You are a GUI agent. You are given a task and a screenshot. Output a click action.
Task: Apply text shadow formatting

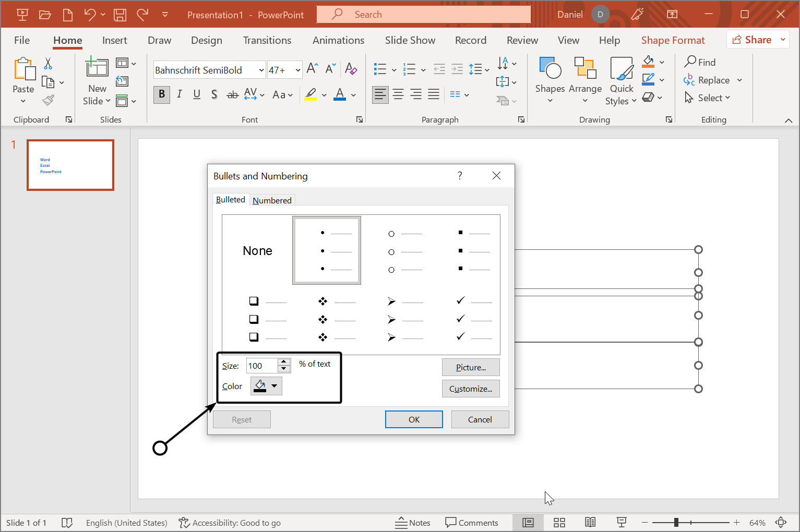[x=214, y=94]
